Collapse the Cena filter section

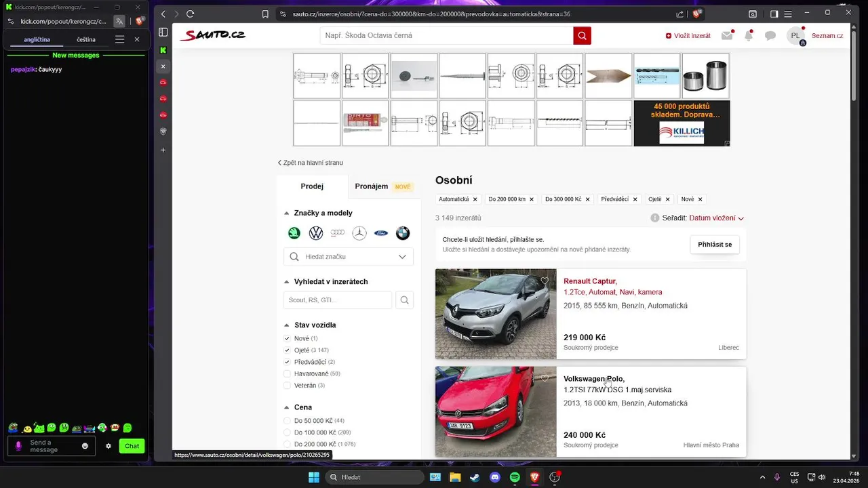tap(287, 407)
